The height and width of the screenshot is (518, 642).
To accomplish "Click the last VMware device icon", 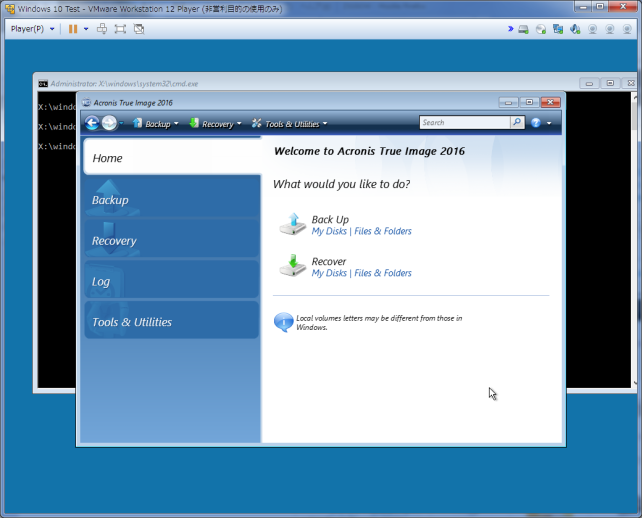I will pos(627,29).
